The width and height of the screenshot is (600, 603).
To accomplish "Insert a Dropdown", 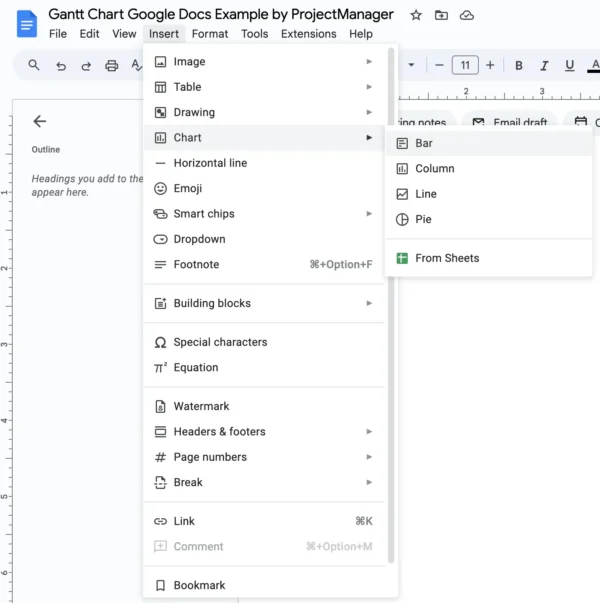I will (x=264, y=239).
